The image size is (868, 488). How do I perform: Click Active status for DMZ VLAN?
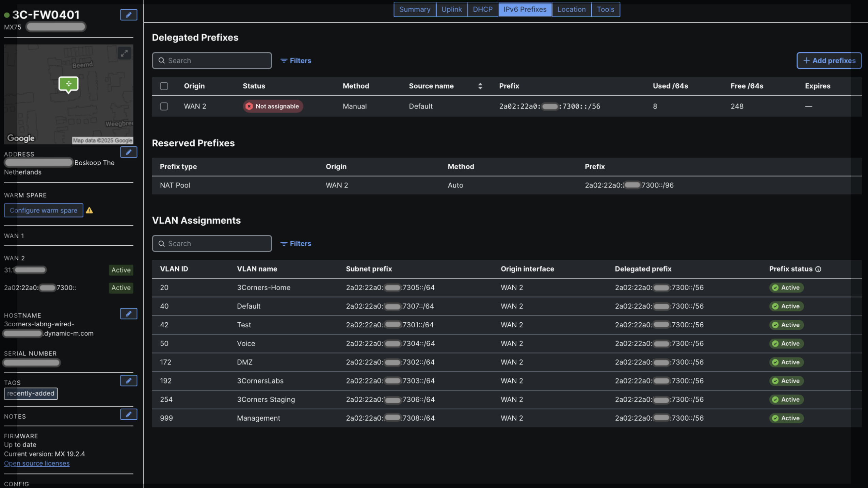(786, 362)
